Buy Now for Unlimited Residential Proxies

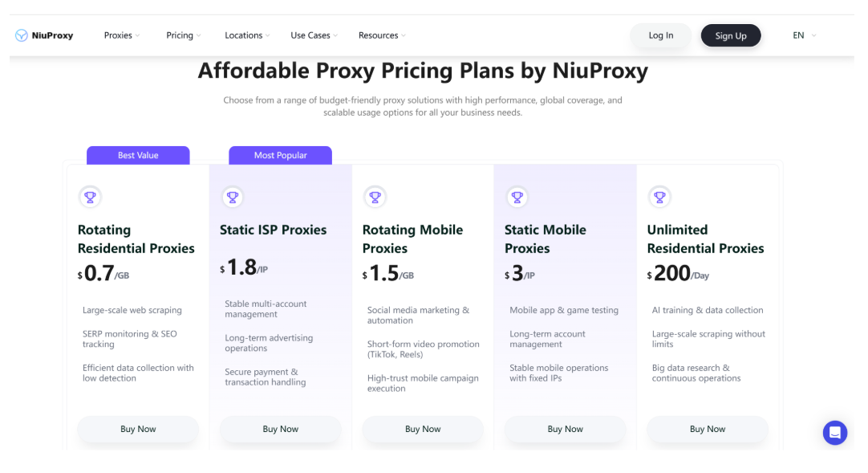(708, 430)
